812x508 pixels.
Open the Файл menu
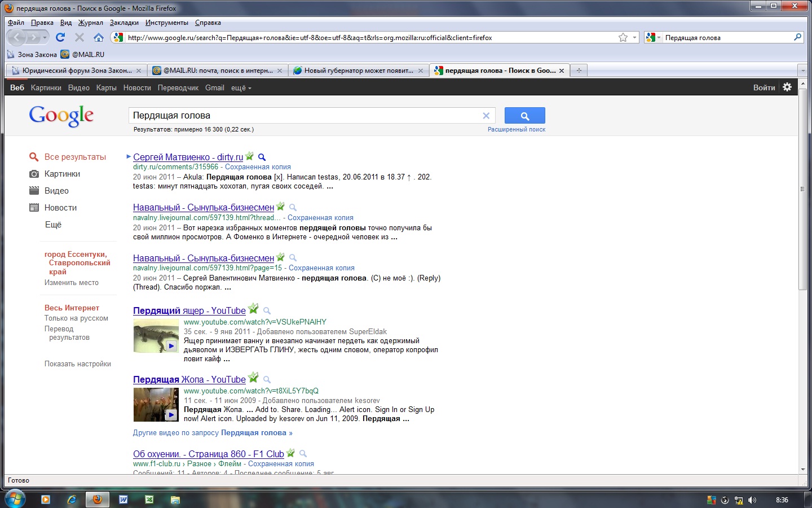[x=16, y=23]
